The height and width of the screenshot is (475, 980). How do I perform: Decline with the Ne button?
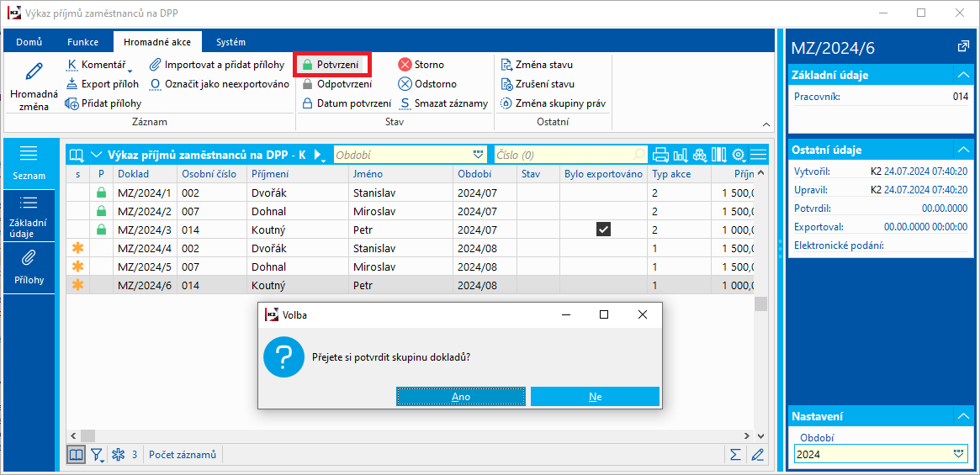point(595,396)
